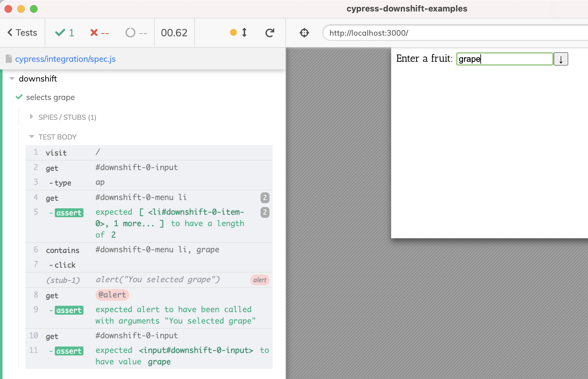Click the count badge on the length assertion
Image resolution: width=588 pixels, height=379 pixels.
click(x=265, y=212)
